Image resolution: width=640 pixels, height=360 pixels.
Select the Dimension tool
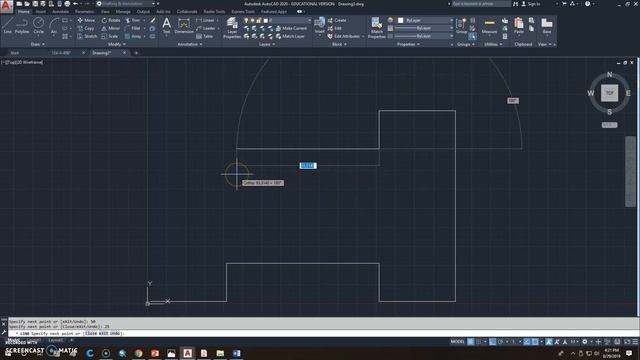[184, 25]
